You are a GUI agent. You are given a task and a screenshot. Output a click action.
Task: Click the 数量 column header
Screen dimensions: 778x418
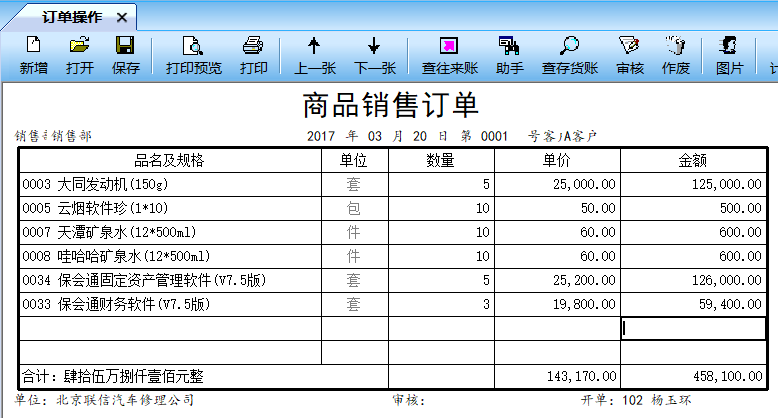coord(441,160)
